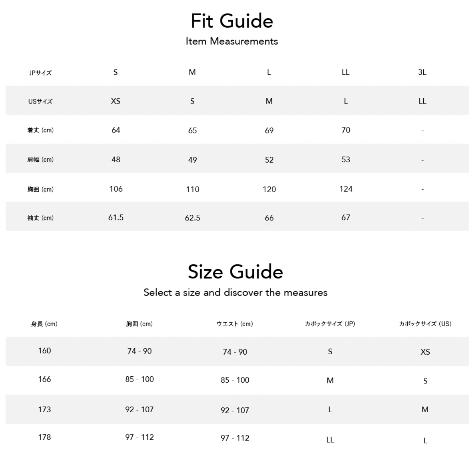The height and width of the screenshot is (460, 476).
Task: Click the カポックサイズ (JP) column header
Action: (330, 324)
